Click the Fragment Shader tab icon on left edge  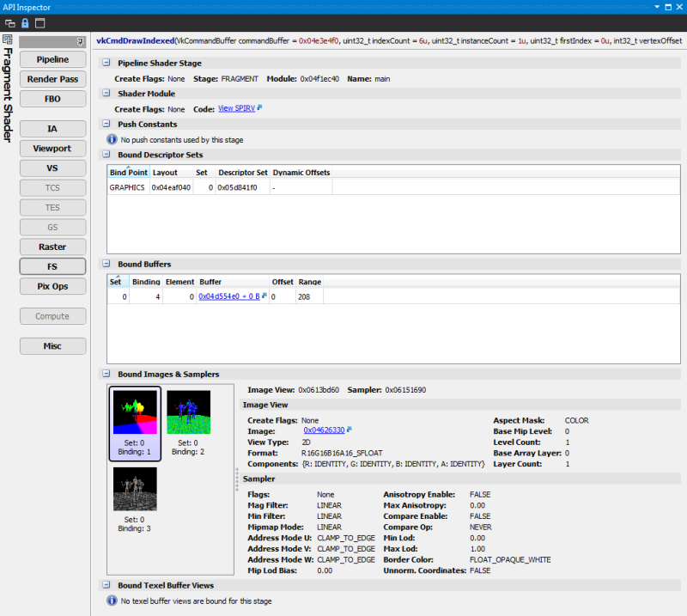[7, 40]
